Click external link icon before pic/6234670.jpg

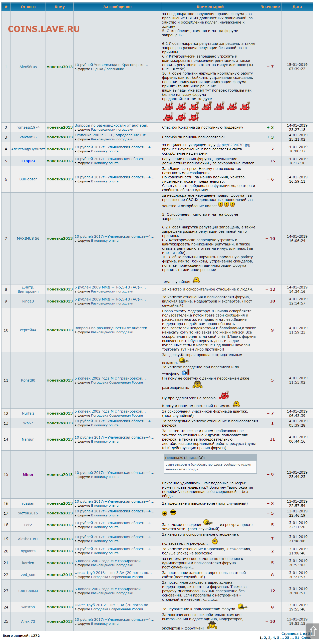point(219,145)
